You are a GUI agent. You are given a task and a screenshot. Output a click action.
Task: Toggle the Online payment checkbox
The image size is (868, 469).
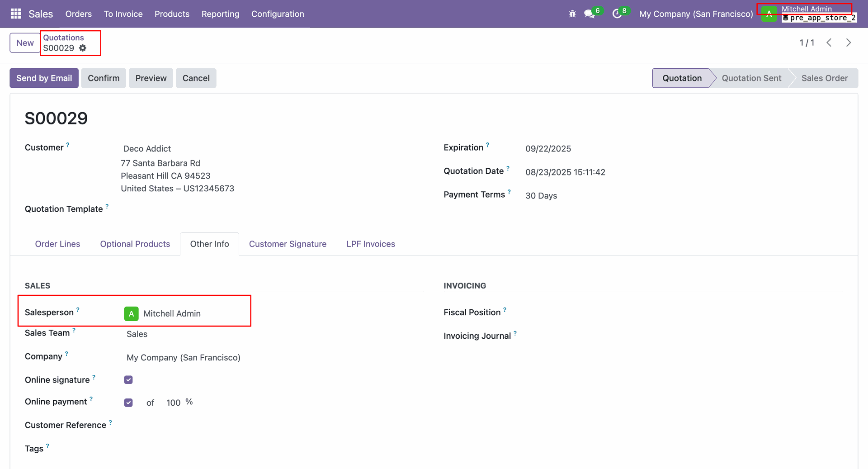[x=128, y=403]
